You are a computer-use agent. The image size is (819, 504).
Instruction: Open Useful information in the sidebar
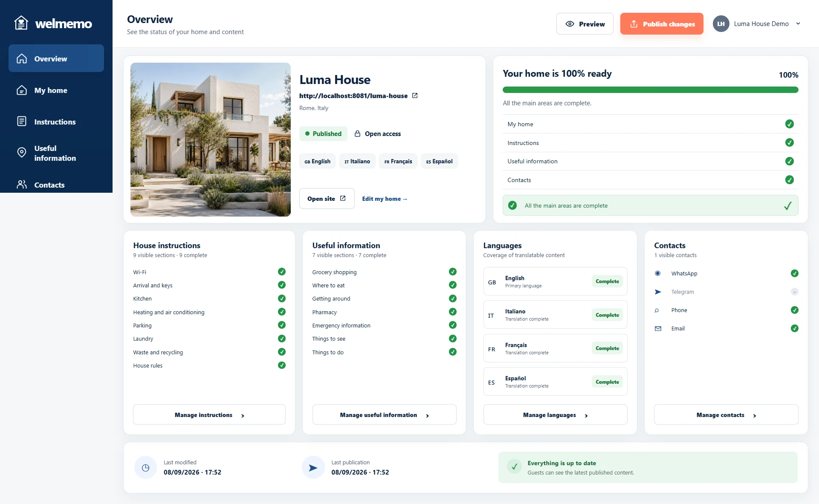[x=56, y=153]
